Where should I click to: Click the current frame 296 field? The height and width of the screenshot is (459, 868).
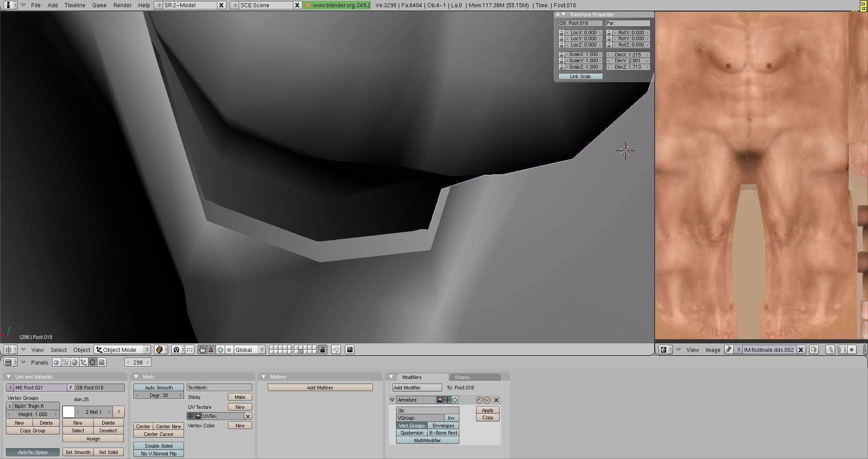click(x=138, y=362)
